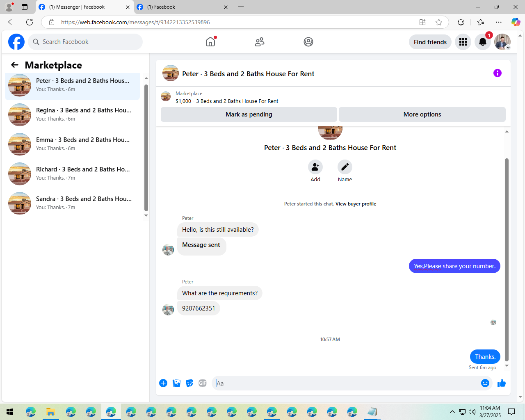Click the "Thanks." message bubble
The width and height of the screenshot is (525, 420).
(485, 357)
